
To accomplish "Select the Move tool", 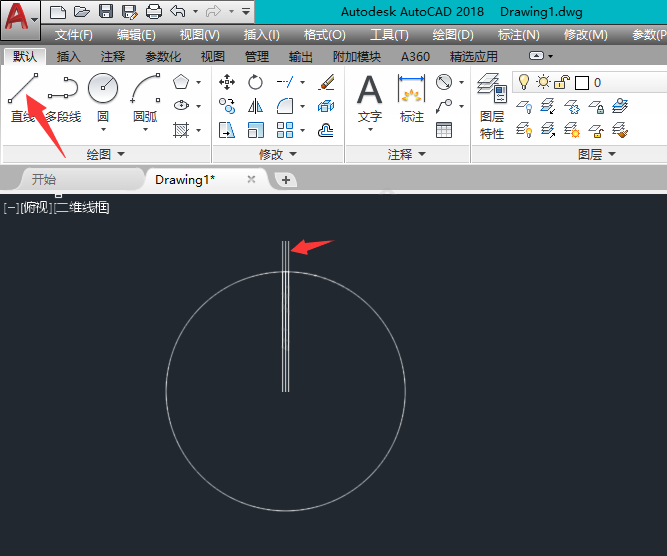I will [x=227, y=82].
